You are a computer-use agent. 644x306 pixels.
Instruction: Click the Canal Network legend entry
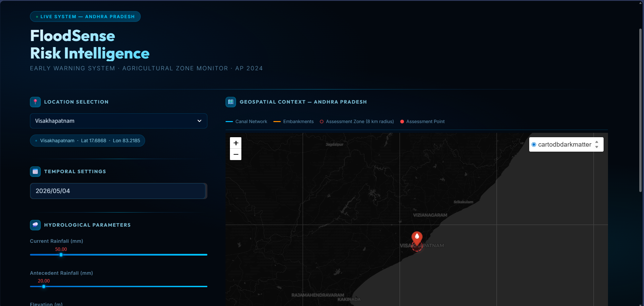click(246, 121)
